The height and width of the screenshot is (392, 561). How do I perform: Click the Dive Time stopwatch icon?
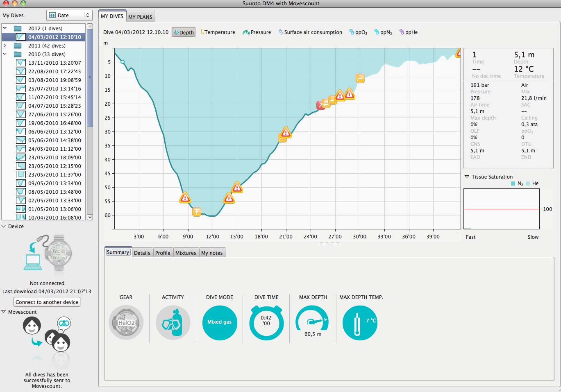(x=266, y=323)
